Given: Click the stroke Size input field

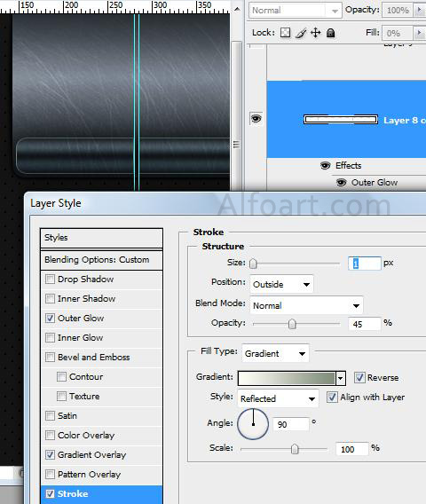Looking at the screenshot, I should [365, 264].
